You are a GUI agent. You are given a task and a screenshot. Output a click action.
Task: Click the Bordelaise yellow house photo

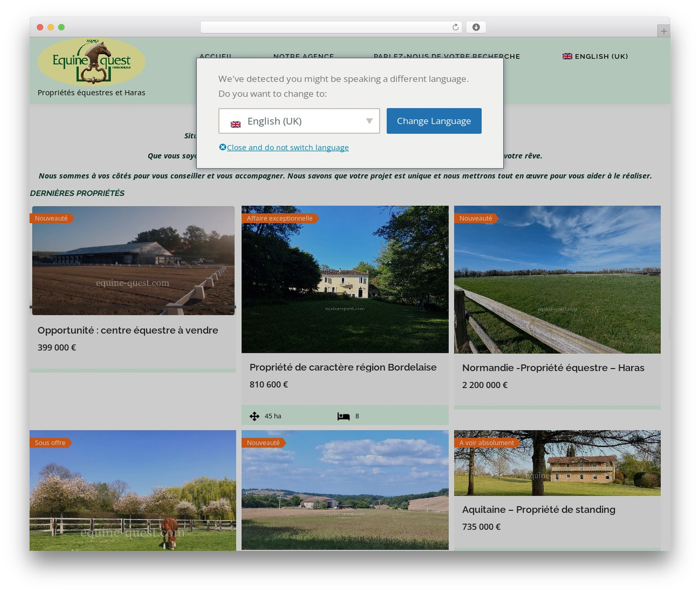pyautogui.click(x=345, y=280)
